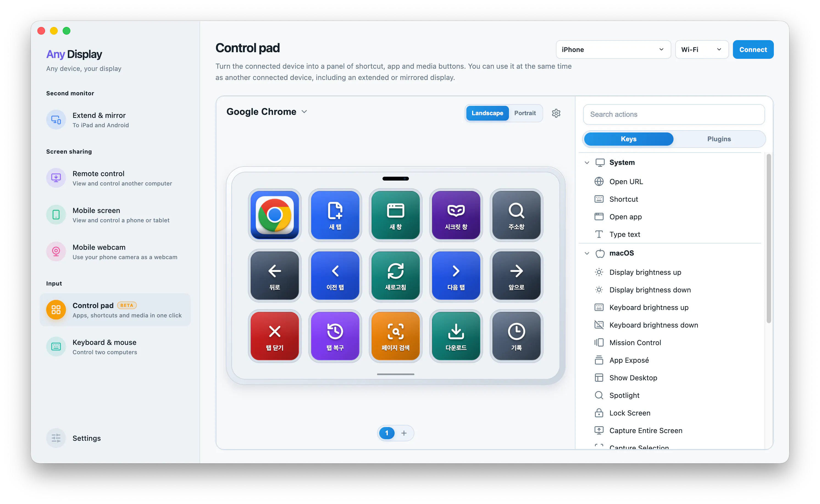
Task: Click the Extend & mirror sidebar icon
Action: click(56, 120)
